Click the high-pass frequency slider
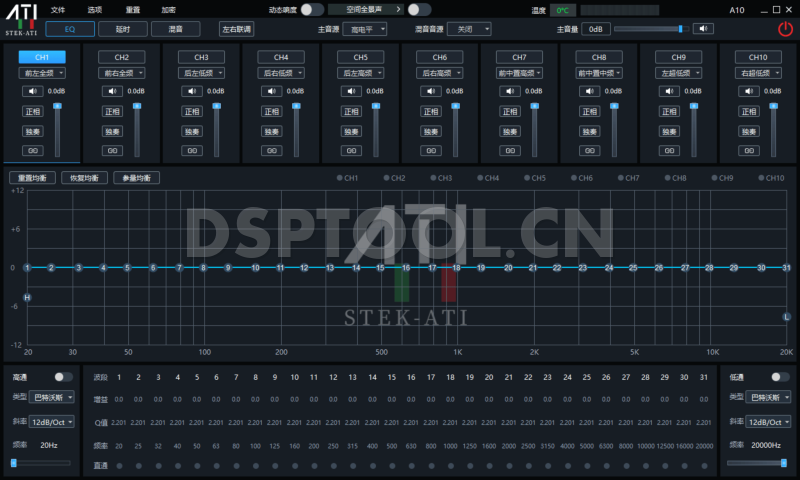 pyautogui.click(x=41, y=463)
